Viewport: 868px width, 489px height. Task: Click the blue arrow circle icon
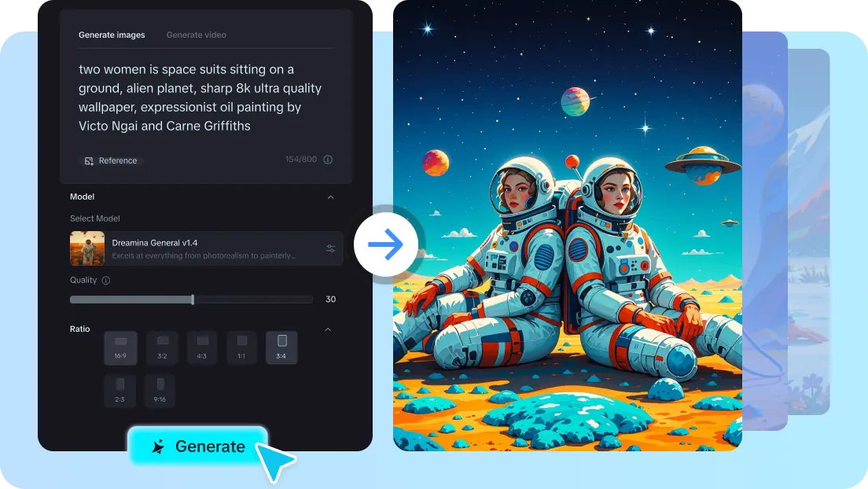click(386, 244)
